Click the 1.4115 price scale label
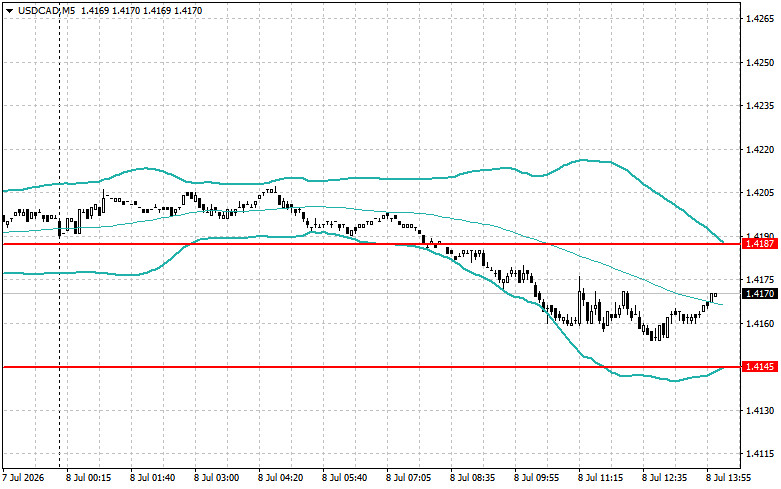781x489 pixels. coord(760,454)
